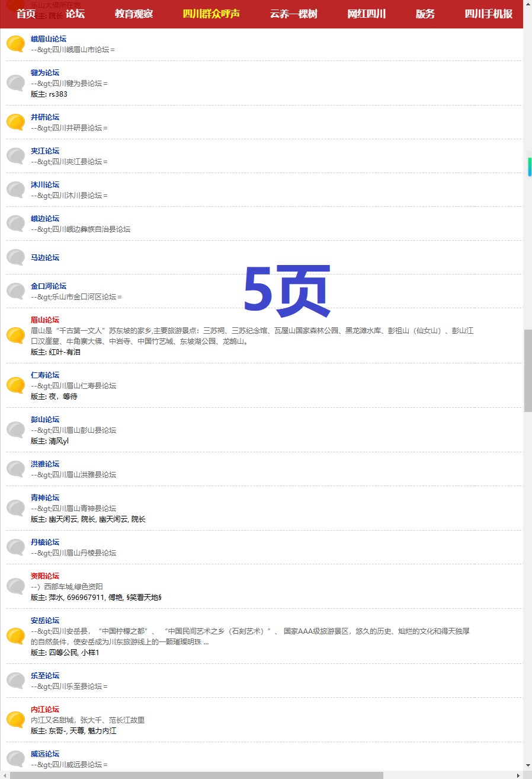Open the 四川群众呼声 menu item
The height and width of the screenshot is (779, 532).
tap(211, 14)
